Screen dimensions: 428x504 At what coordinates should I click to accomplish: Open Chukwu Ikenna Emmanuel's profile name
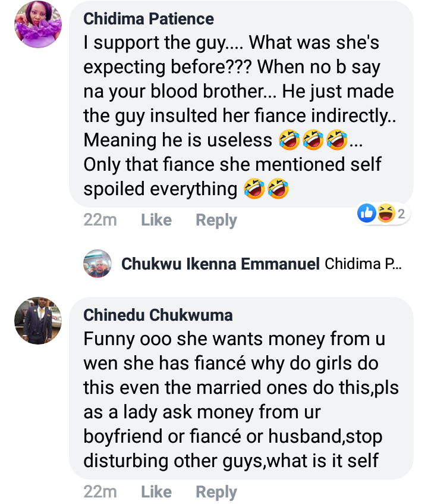tap(221, 264)
